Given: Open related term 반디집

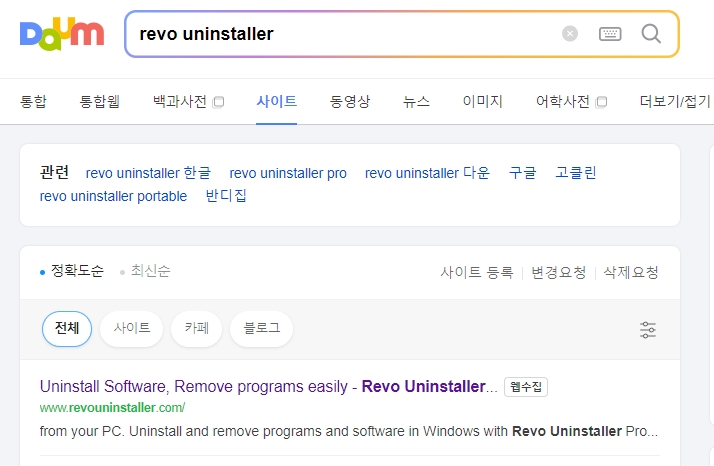Looking at the screenshot, I should click(x=226, y=196).
